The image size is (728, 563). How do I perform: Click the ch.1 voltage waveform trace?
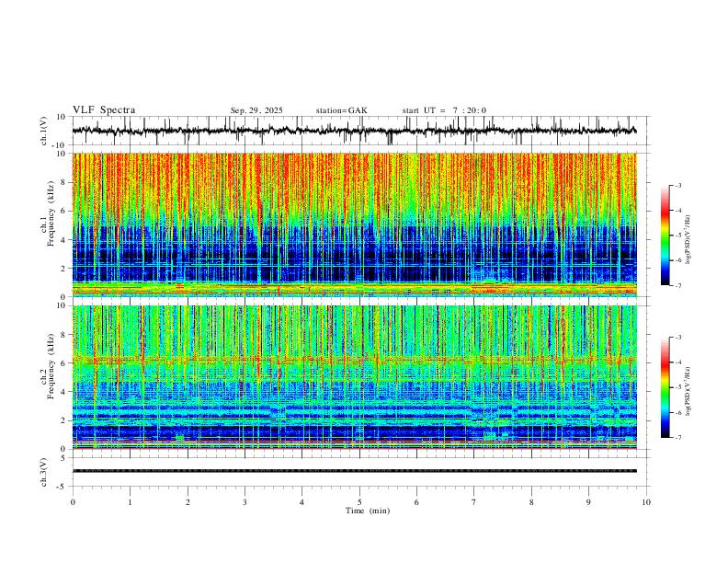click(x=354, y=131)
